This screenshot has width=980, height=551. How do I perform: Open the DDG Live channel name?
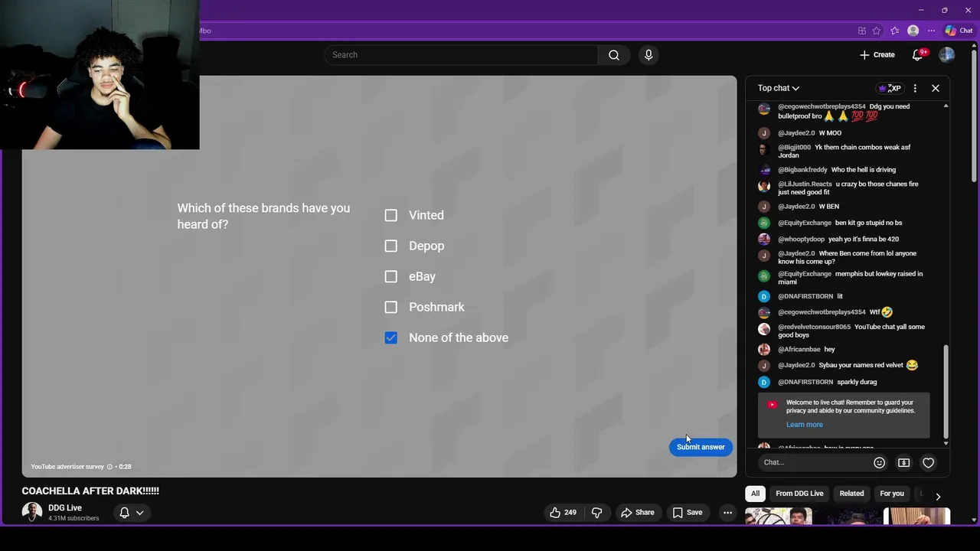click(x=65, y=508)
